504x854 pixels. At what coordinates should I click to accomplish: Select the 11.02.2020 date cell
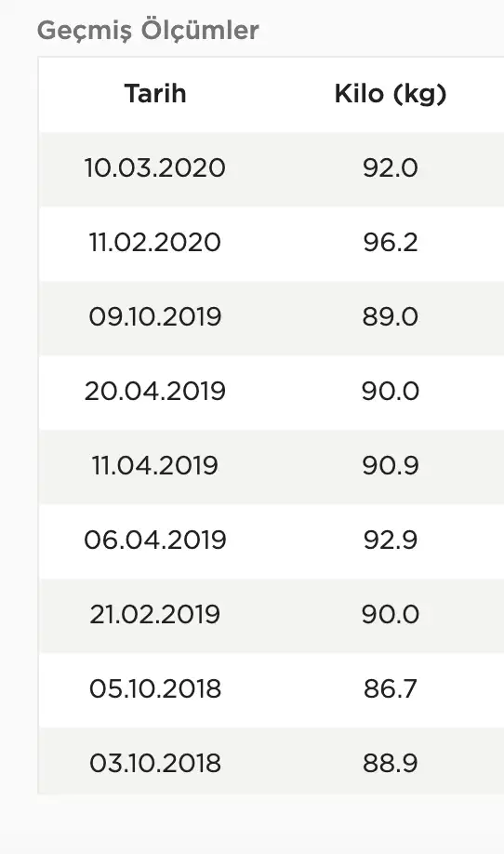155,243
